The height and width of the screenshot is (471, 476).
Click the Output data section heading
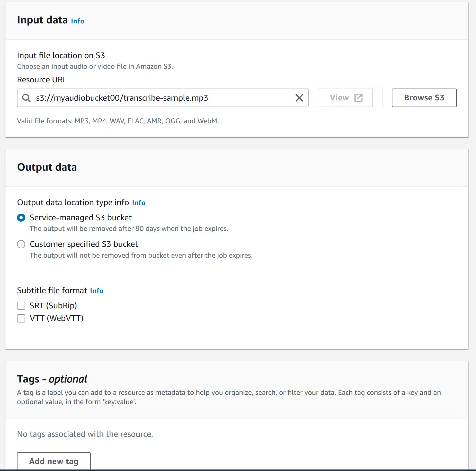(x=47, y=167)
